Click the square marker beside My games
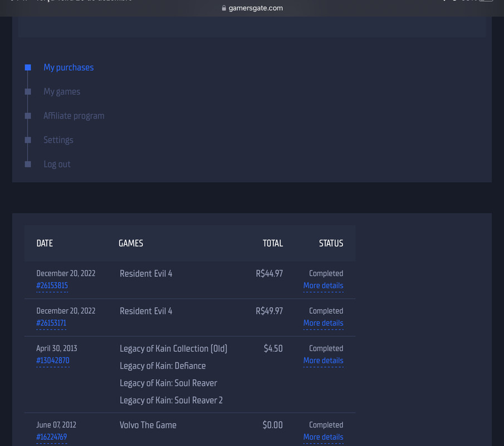 pos(28,91)
